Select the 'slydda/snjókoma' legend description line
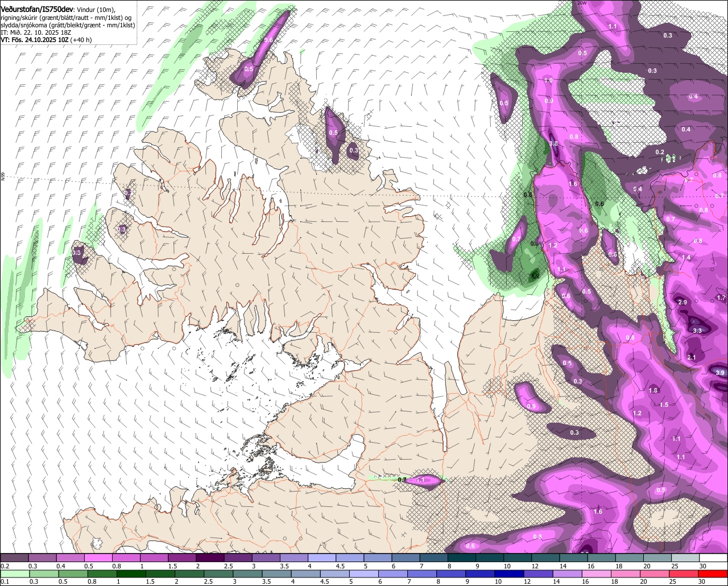728x586 pixels. click(68, 25)
